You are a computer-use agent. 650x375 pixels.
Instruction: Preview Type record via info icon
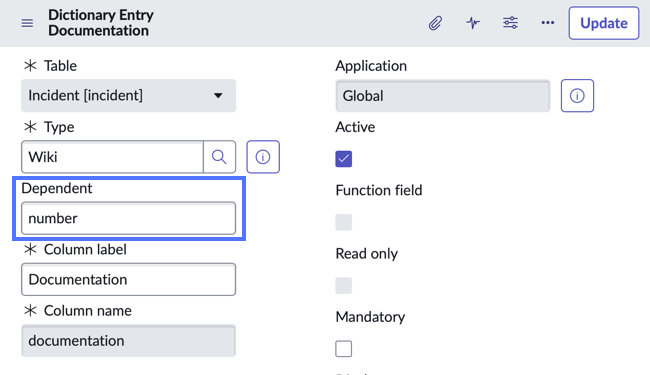pyautogui.click(x=263, y=157)
